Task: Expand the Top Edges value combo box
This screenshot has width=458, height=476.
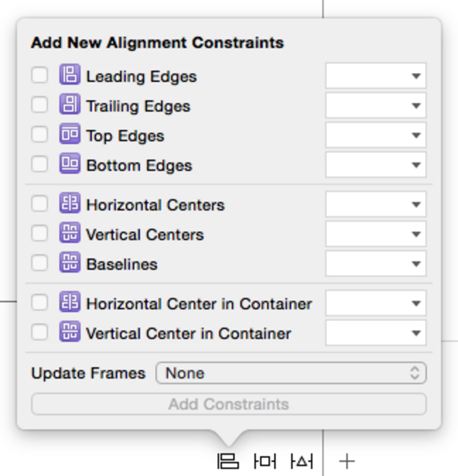Action: click(x=416, y=135)
